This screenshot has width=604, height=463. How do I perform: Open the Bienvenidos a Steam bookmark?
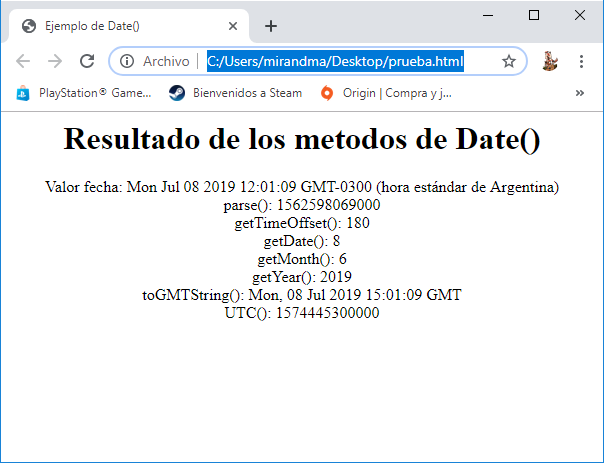click(235, 93)
